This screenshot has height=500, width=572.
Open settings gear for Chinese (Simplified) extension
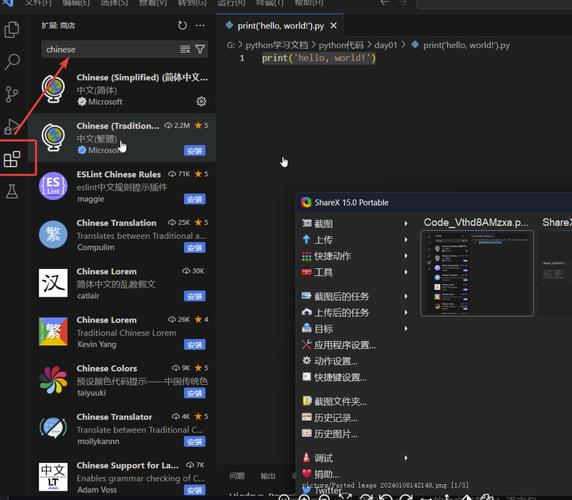[201, 101]
